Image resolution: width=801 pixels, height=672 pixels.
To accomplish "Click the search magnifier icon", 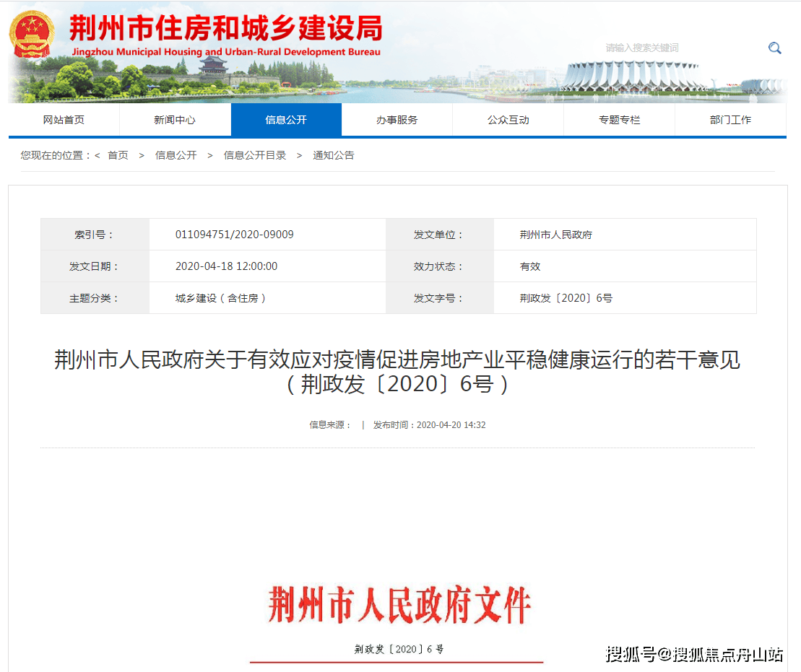I will (774, 48).
